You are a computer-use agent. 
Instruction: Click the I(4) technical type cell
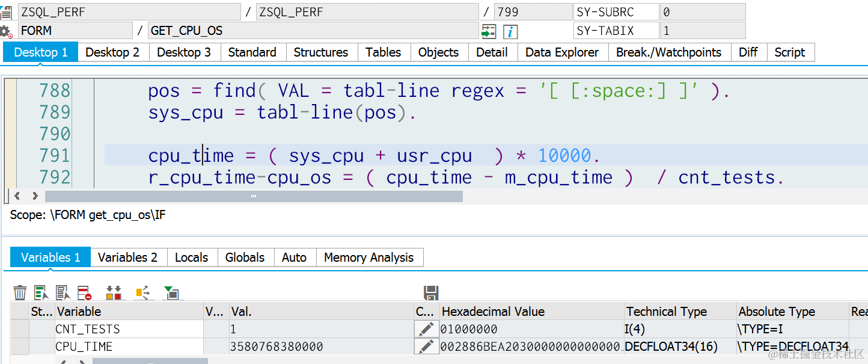[x=680, y=329]
